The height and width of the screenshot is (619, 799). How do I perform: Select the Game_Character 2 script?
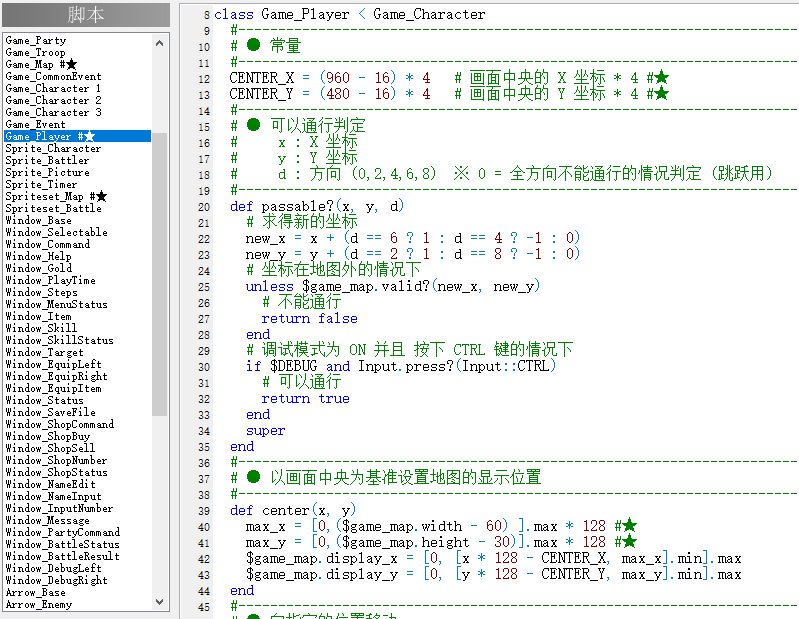[53, 100]
